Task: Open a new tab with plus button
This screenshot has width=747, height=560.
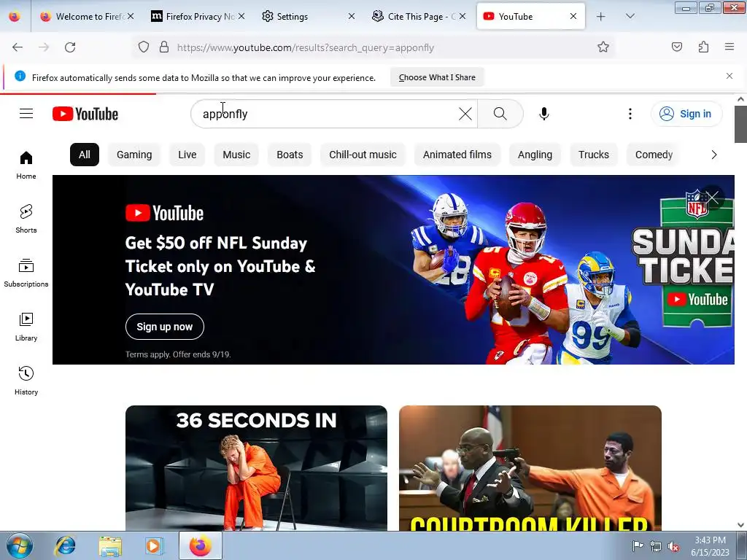Action: (601, 17)
